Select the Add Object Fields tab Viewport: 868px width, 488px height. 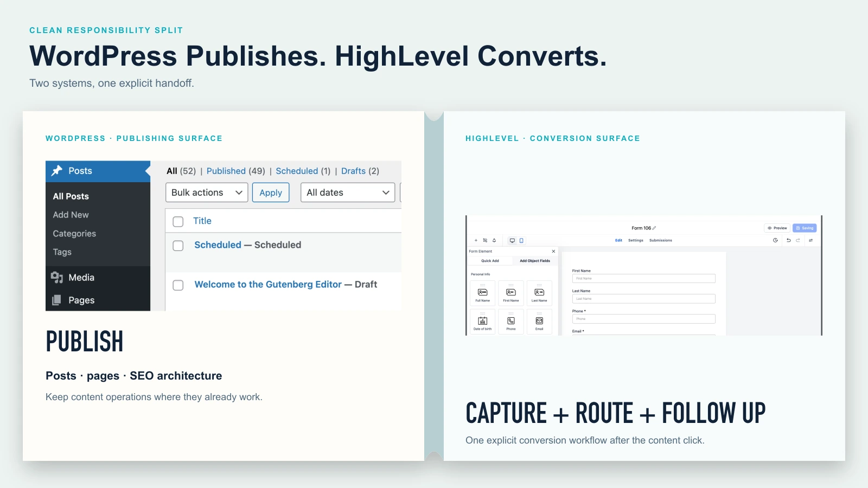(535, 261)
